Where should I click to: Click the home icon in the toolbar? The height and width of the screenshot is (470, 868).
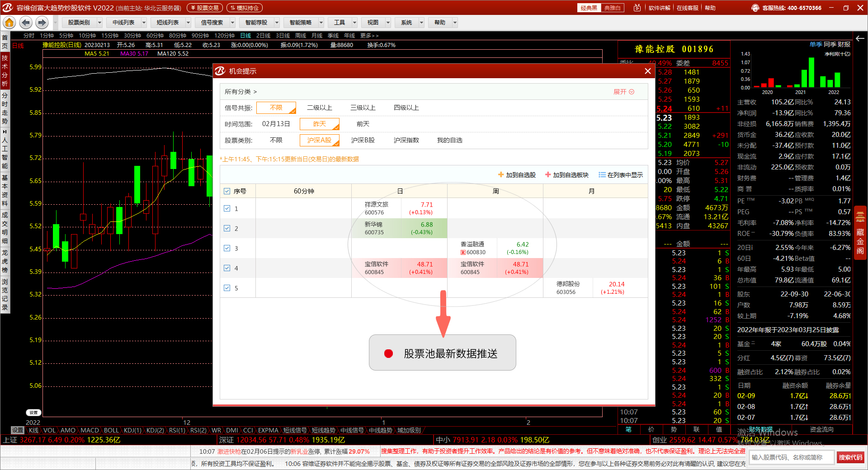click(9, 23)
